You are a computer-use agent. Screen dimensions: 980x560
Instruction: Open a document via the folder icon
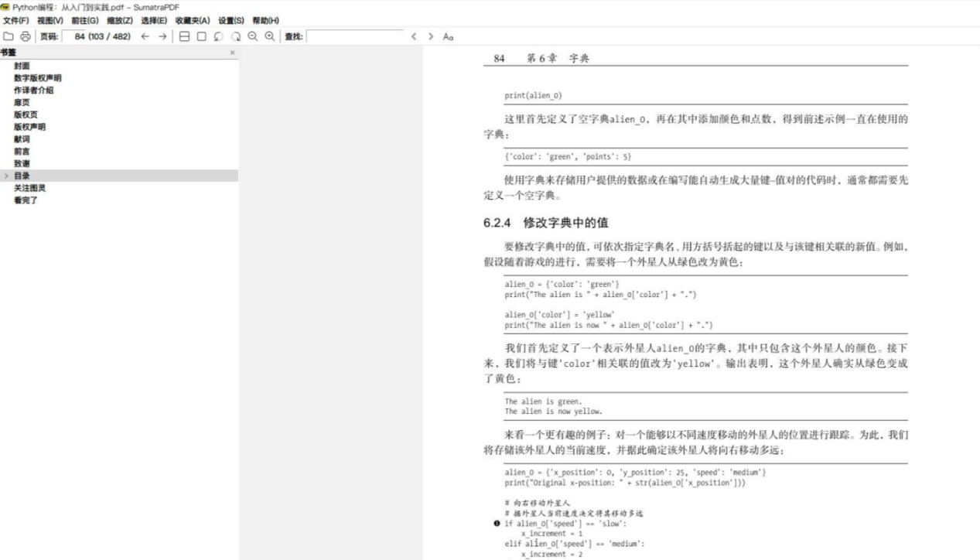[9, 36]
